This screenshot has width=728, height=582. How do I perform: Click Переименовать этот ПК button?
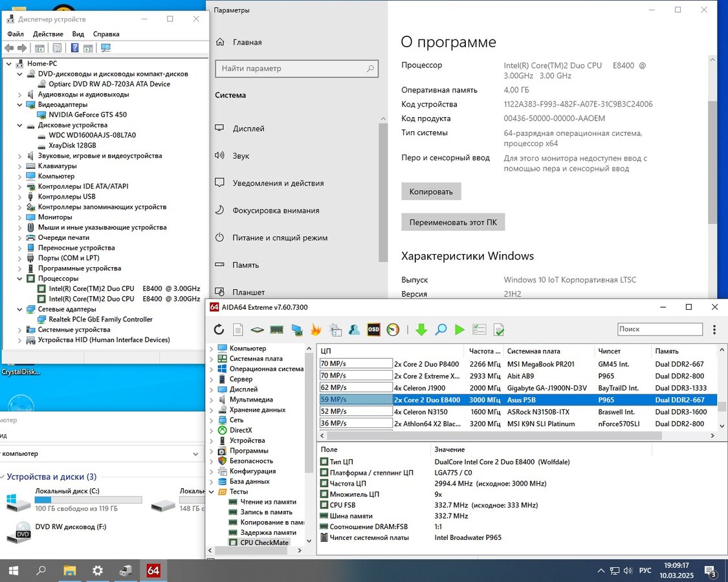[x=453, y=222]
